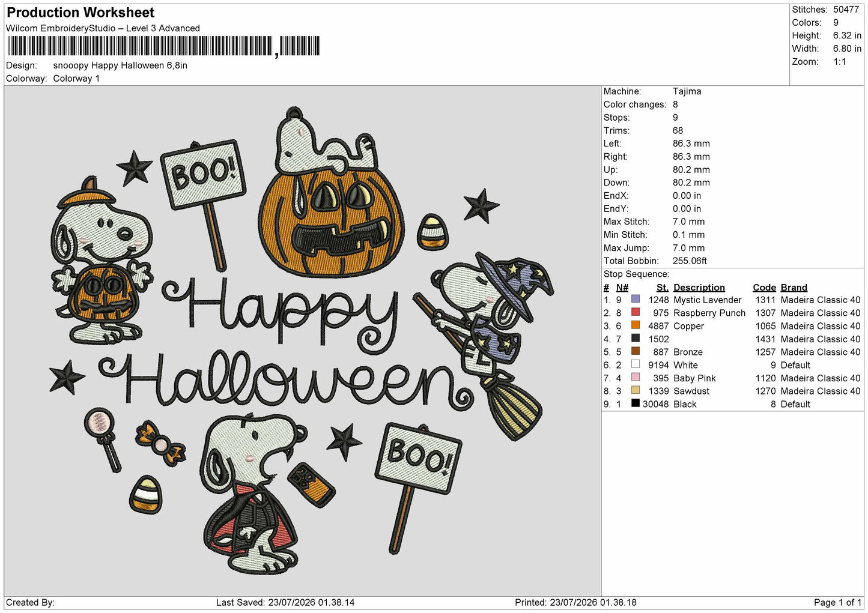This screenshot has height=613, width=868.
Task: Click the Copper color swatch
Action: pos(636,325)
